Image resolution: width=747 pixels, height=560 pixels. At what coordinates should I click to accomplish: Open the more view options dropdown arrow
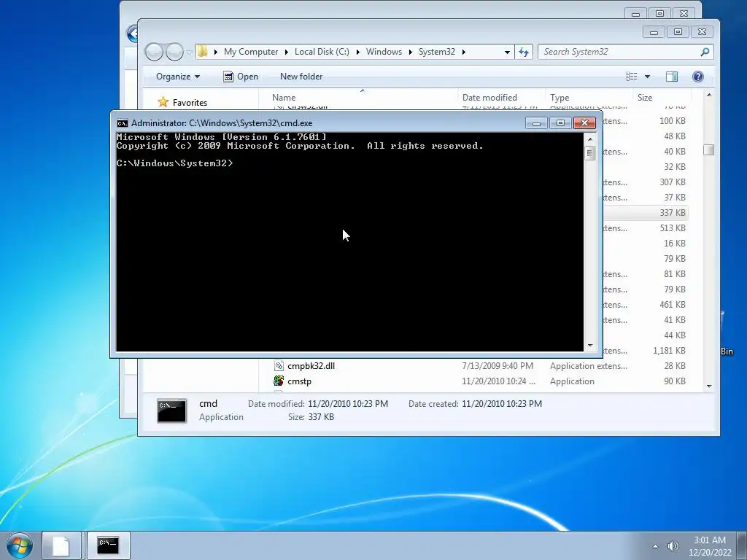(647, 76)
